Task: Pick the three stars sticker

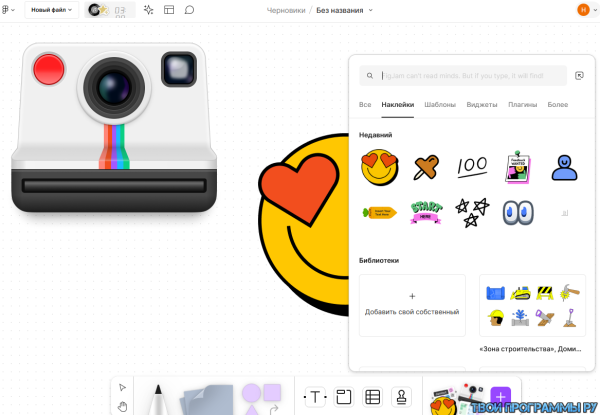Action: click(472, 212)
